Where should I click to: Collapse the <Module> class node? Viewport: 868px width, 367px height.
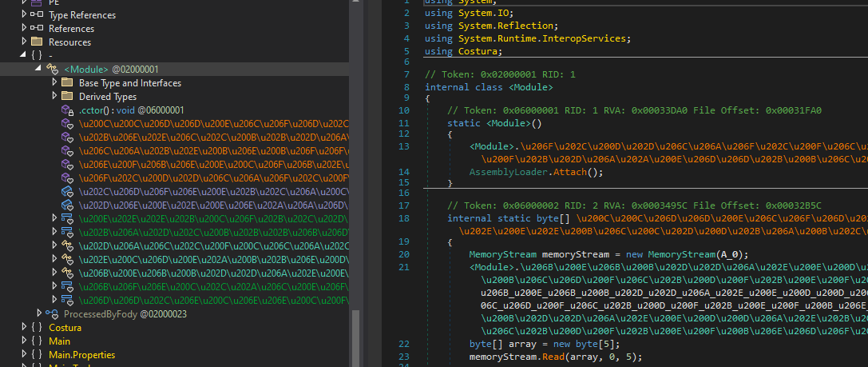38,70
